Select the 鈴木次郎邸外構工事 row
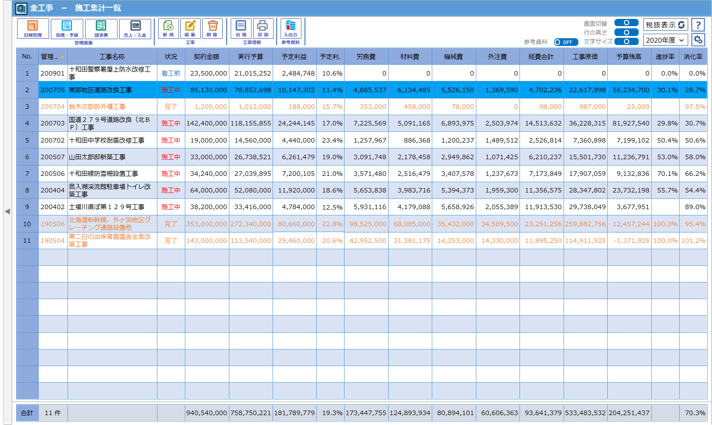The width and height of the screenshot is (712, 425). 98,106
